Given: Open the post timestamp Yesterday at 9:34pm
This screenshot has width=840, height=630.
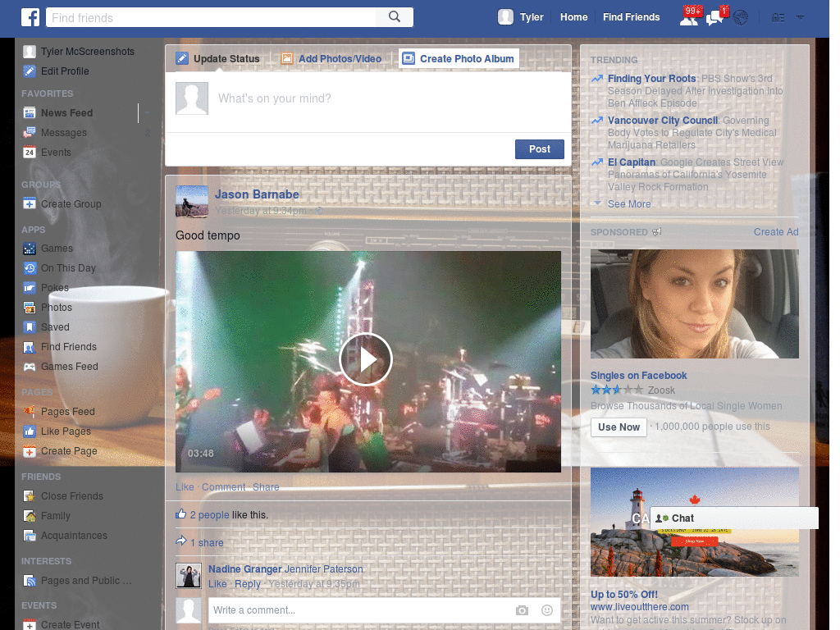Looking at the screenshot, I should (x=261, y=211).
